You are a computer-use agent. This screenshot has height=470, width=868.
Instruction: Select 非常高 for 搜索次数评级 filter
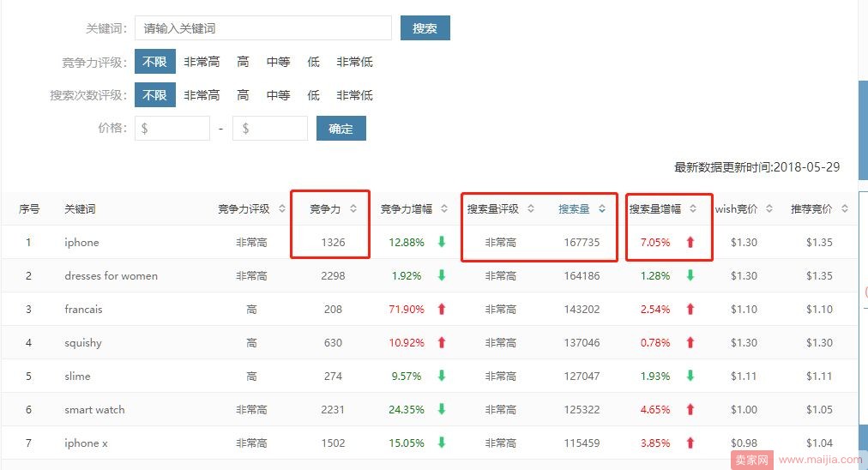pos(202,95)
